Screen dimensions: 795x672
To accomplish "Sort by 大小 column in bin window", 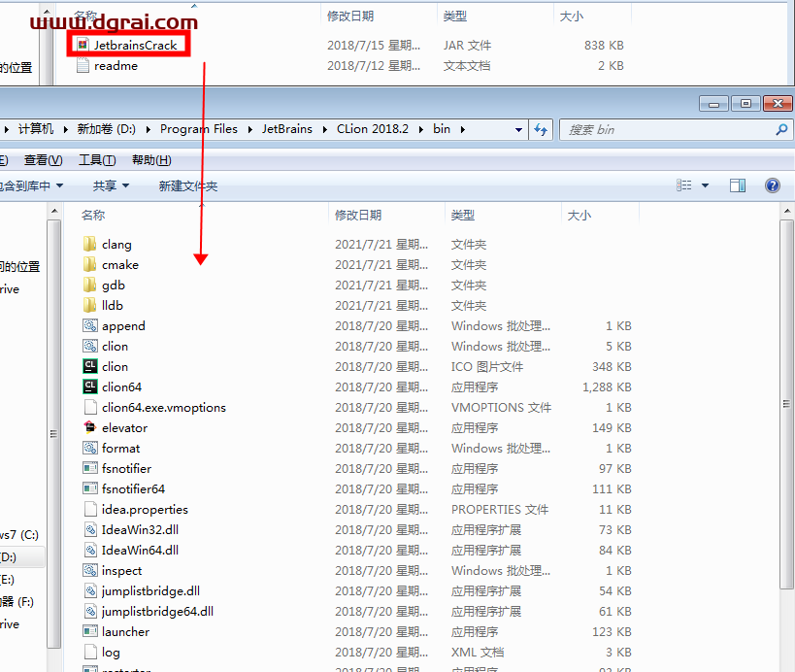I will click(x=580, y=215).
